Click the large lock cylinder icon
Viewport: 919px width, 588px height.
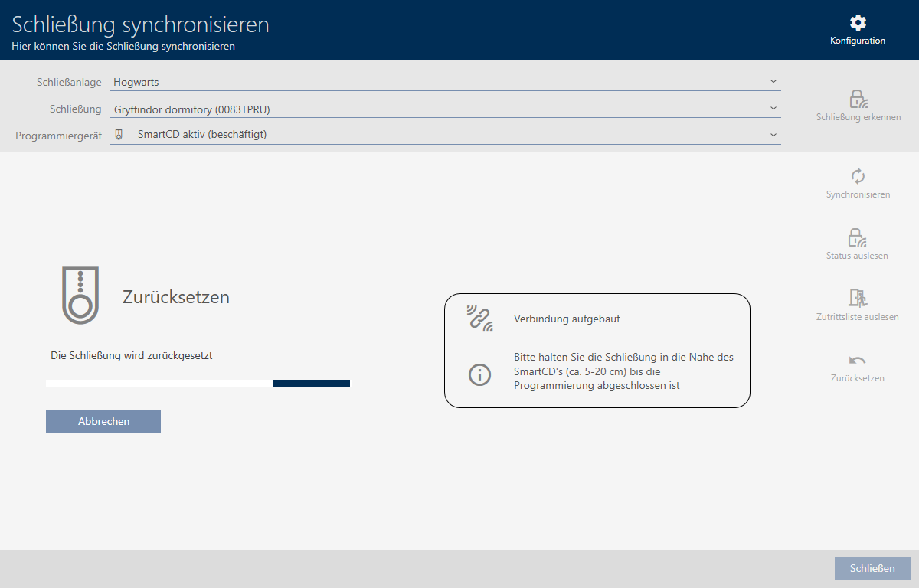point(80,296)
